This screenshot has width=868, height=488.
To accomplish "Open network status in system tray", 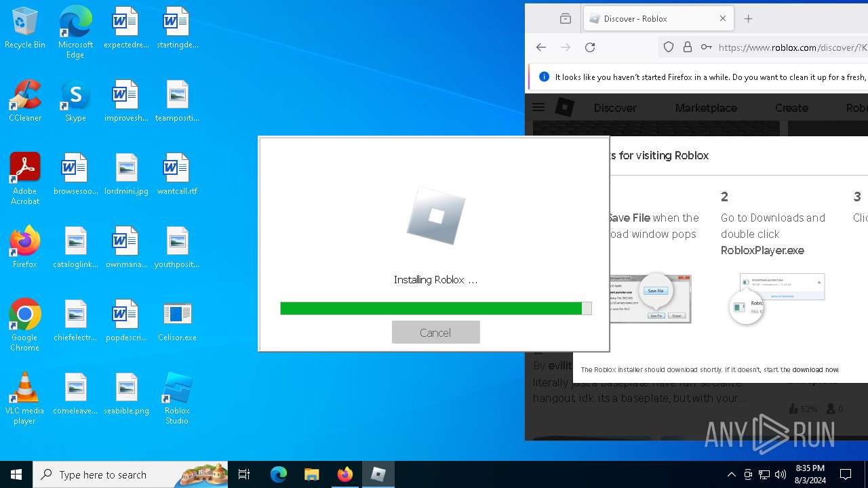I will (x=764, y=474).
